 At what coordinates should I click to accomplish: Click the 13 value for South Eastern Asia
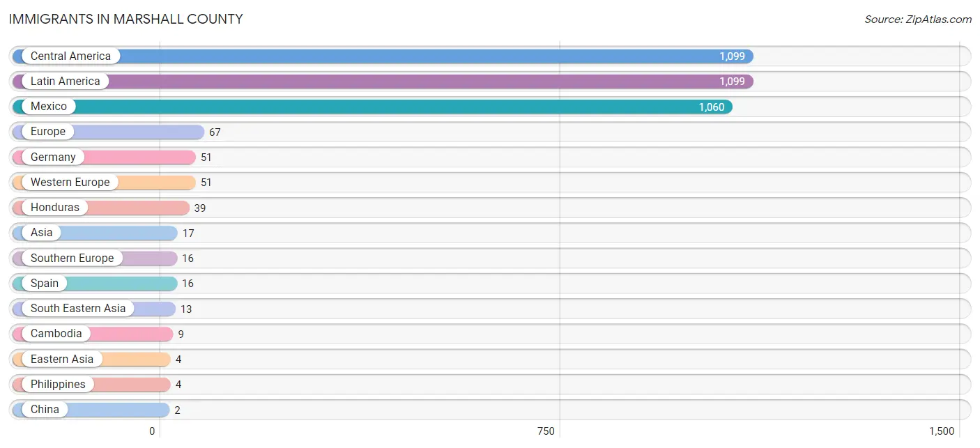186,309
